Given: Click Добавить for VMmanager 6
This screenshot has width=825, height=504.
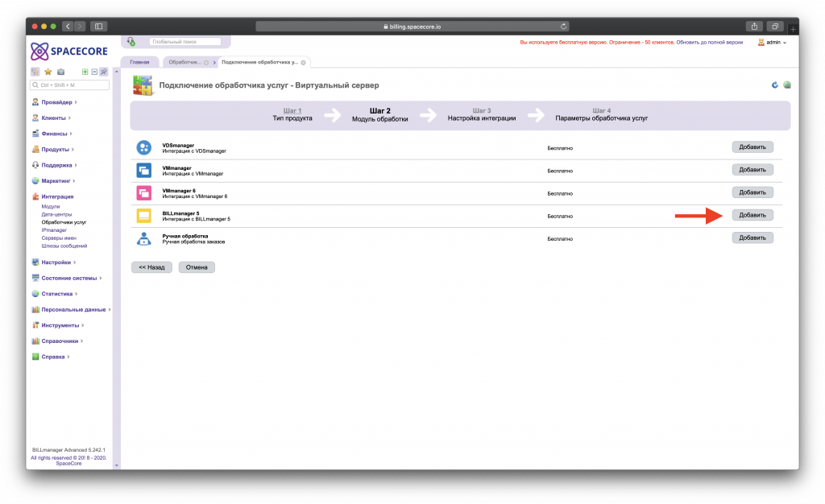Looking at the screenshot, I should coord(752,192).
